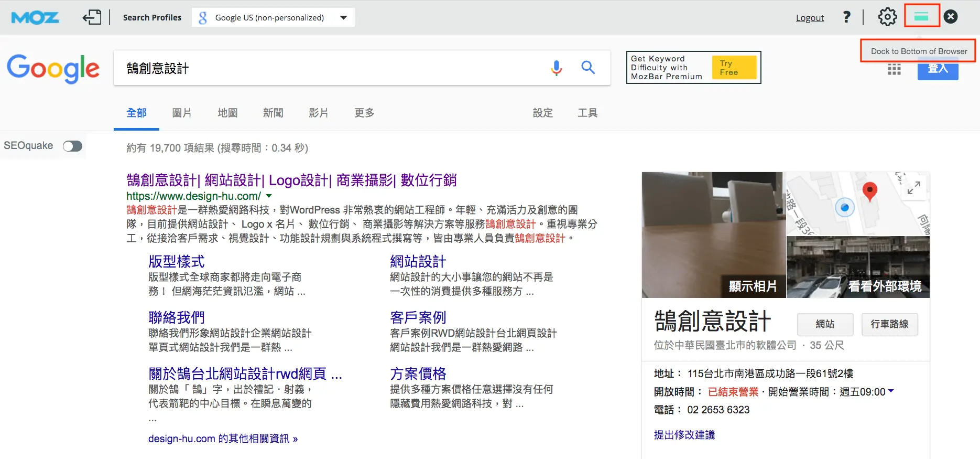Open the 方案價格 sitelink
Image resolution: width=980 pixels, height=459 pixels.
(x=418, y=373)
